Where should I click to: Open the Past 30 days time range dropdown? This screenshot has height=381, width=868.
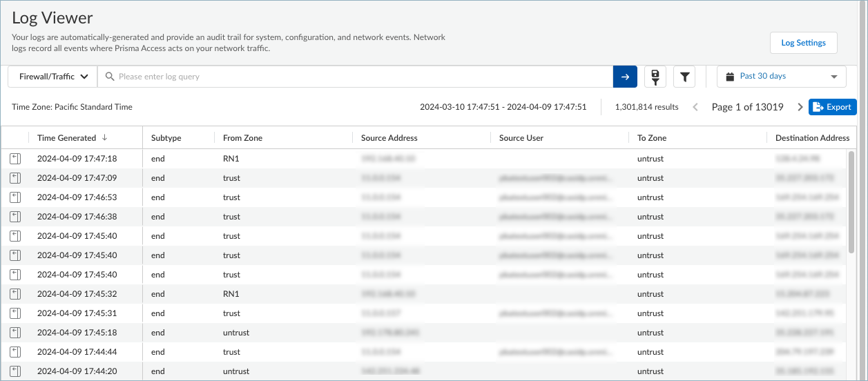click(781, 77)
